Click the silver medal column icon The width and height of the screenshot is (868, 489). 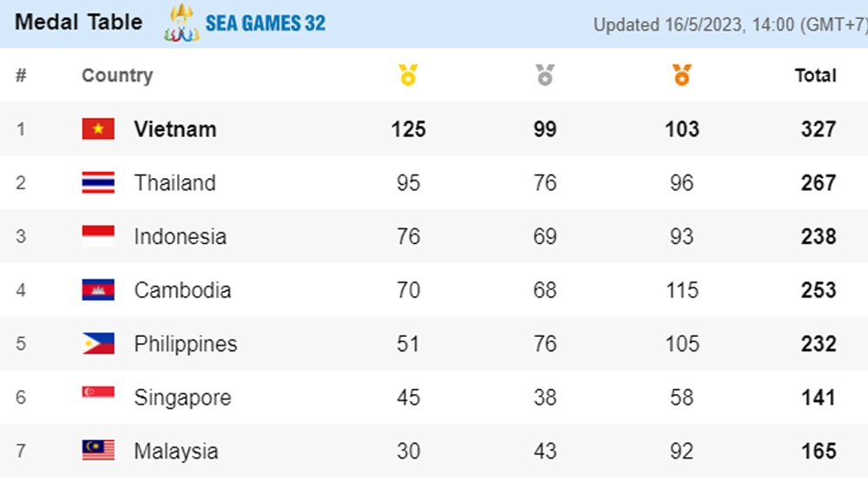click(545, 75)
